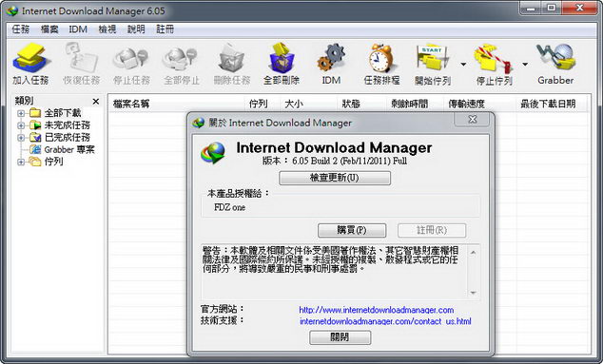Select the 全部下載 tree label
The image size is (603, 364).
point(63,113)
